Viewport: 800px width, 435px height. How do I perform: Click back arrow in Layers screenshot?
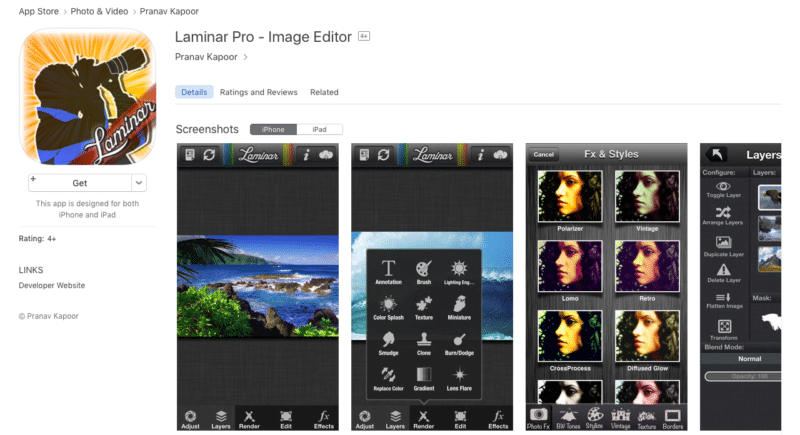pos(717,155)
